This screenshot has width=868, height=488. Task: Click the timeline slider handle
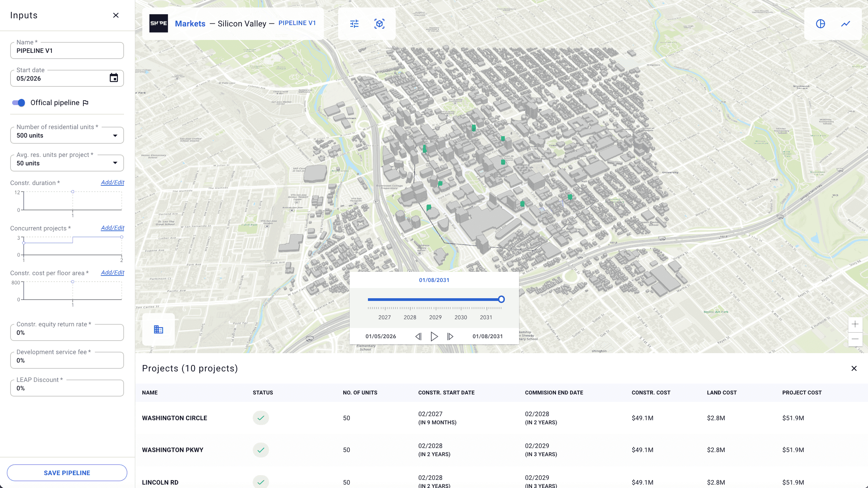tap(501, 299)
